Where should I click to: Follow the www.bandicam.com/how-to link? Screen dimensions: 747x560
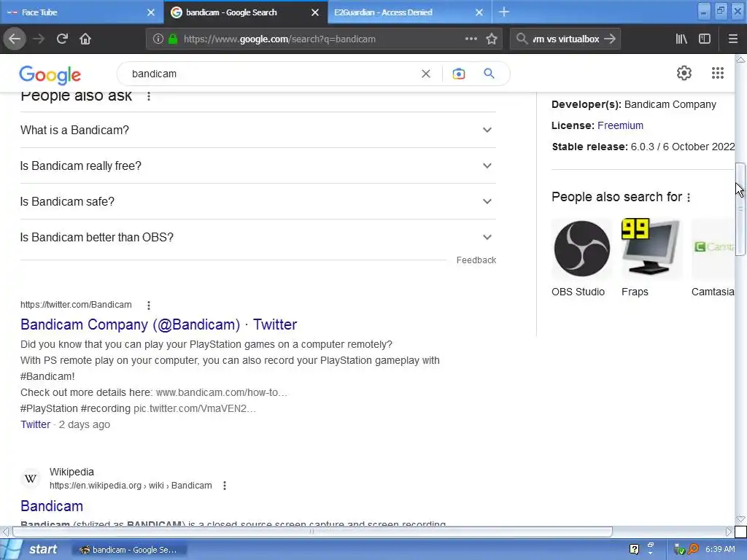click(x=222, y=392)
